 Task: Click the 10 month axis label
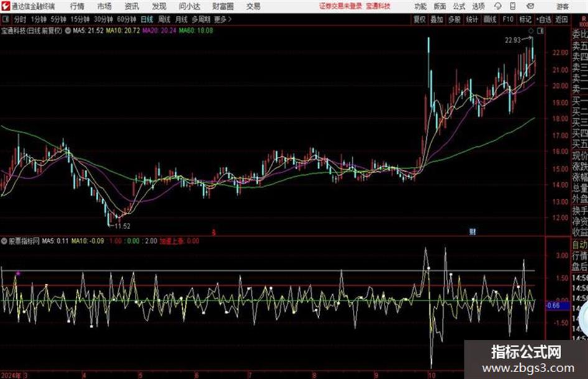(x=432, y=375)
